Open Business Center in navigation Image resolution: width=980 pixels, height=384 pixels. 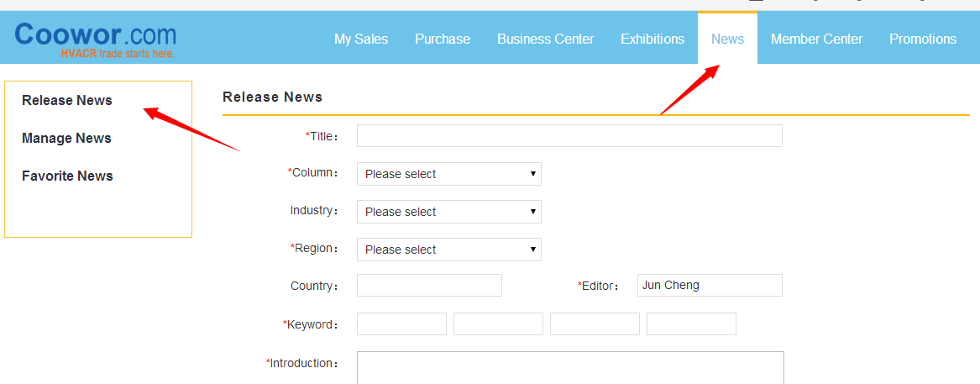(x=545, y=39)
